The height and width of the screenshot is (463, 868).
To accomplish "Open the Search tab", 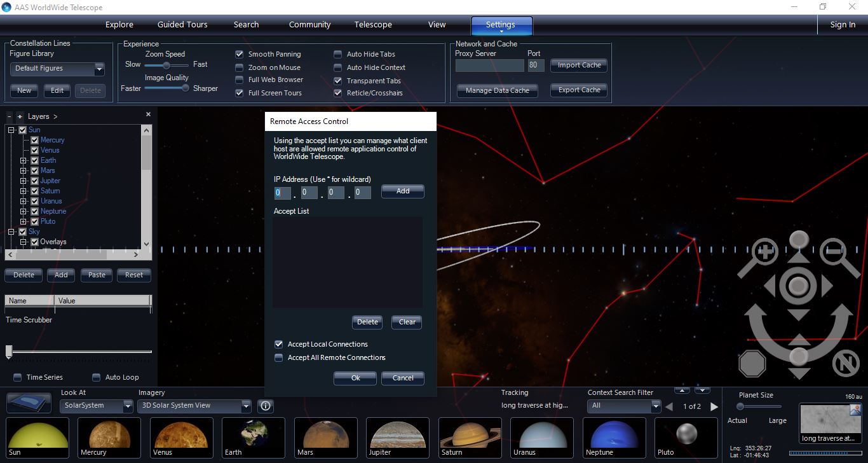I will [246, 25].
